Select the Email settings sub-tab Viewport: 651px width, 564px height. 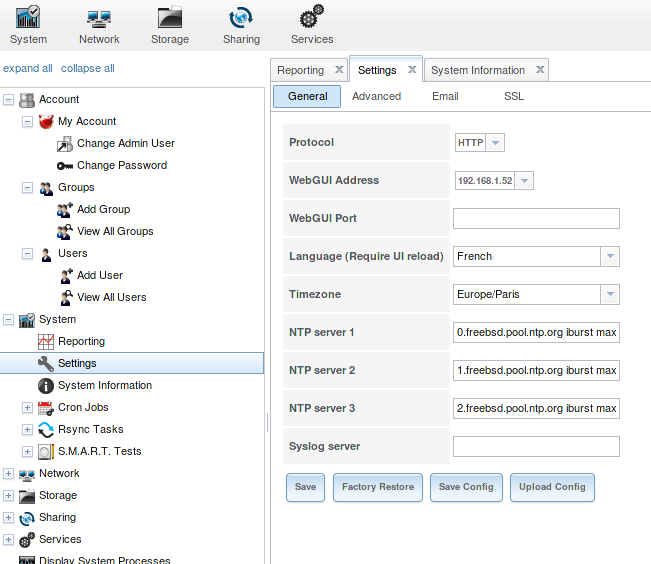tap(445, 96)
